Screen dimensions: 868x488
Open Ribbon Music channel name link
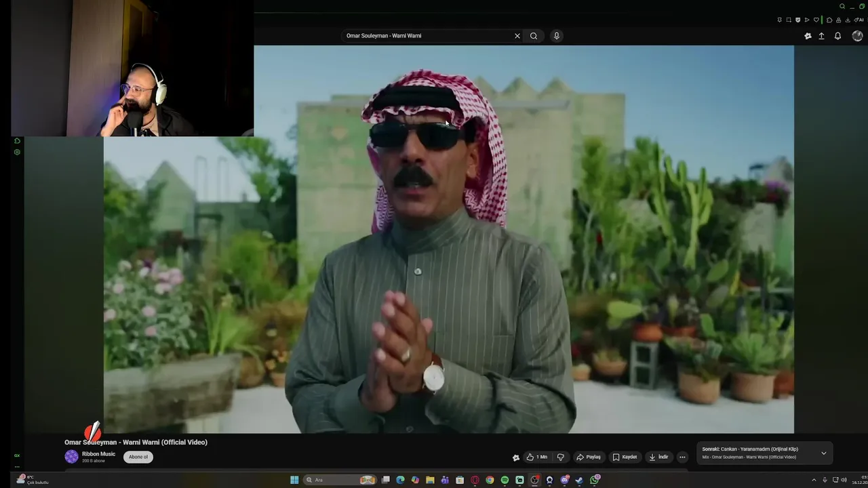tap(98, 454)
